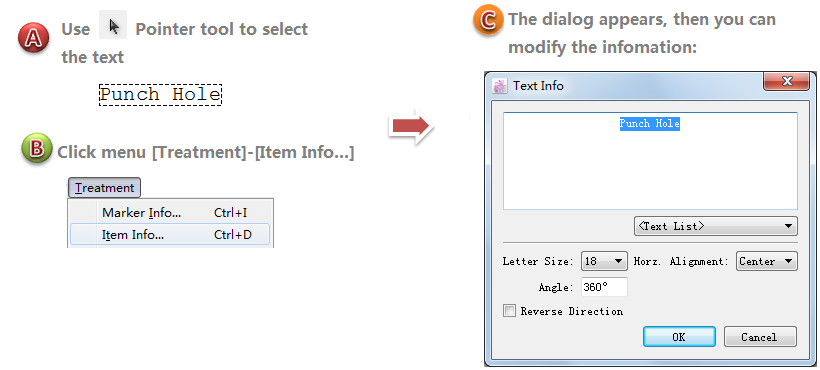Screen dimensions: 820x370
Task: Expand the Letter Size dropdown
Action: point(604,261)
